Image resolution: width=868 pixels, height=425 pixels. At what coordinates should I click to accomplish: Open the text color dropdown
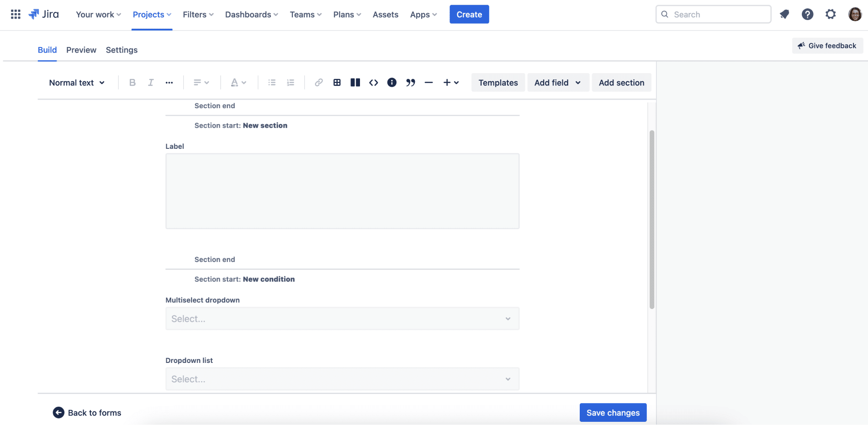click(x=238, y=83)
